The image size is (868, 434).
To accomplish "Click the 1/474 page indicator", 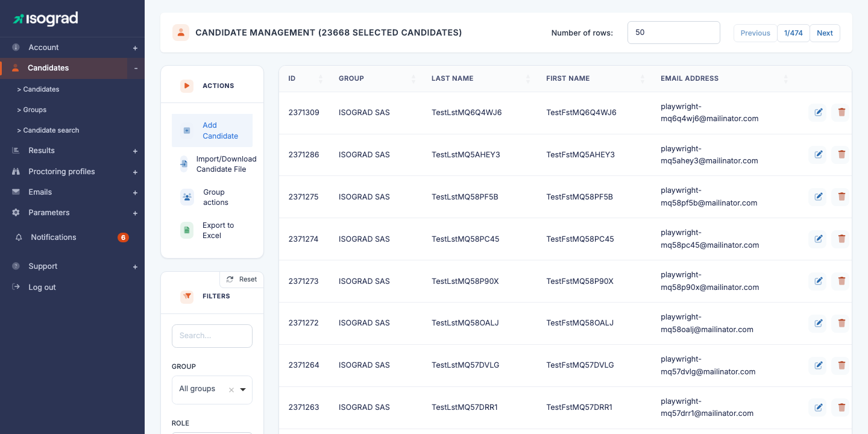I will click(793, 33).
